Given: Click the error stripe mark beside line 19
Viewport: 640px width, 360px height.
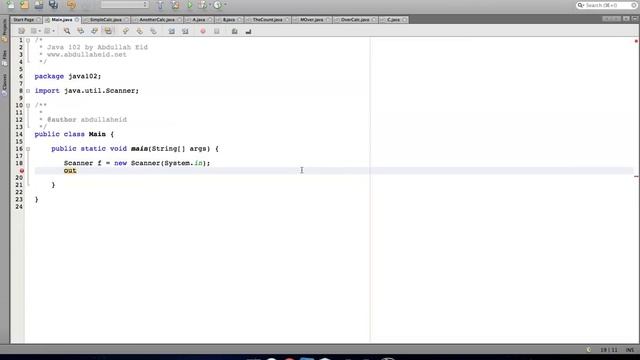Looking at the screenshot, I should pyautogui.click(x=636, y=176).
